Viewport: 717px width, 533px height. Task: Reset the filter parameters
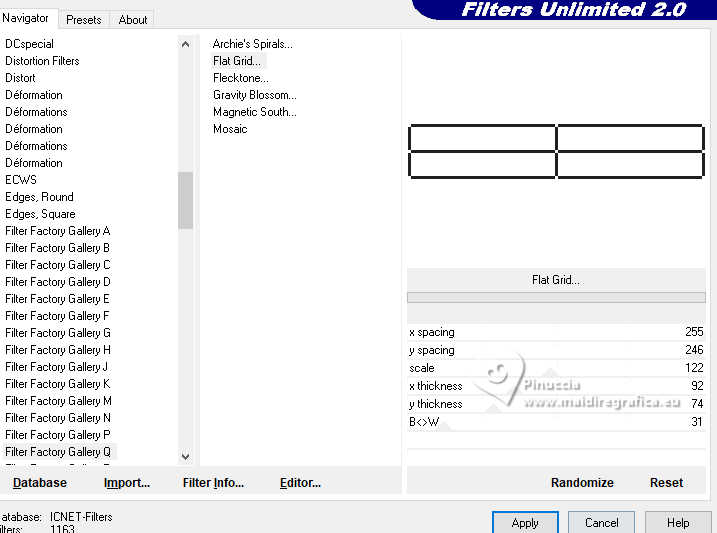click(x=666, y=482)
